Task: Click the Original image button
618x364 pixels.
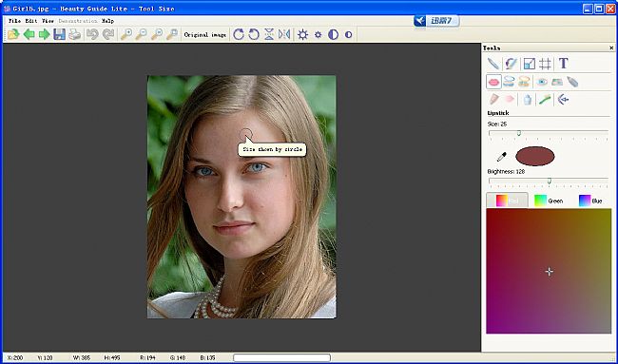Action: (x=205, y=34)
